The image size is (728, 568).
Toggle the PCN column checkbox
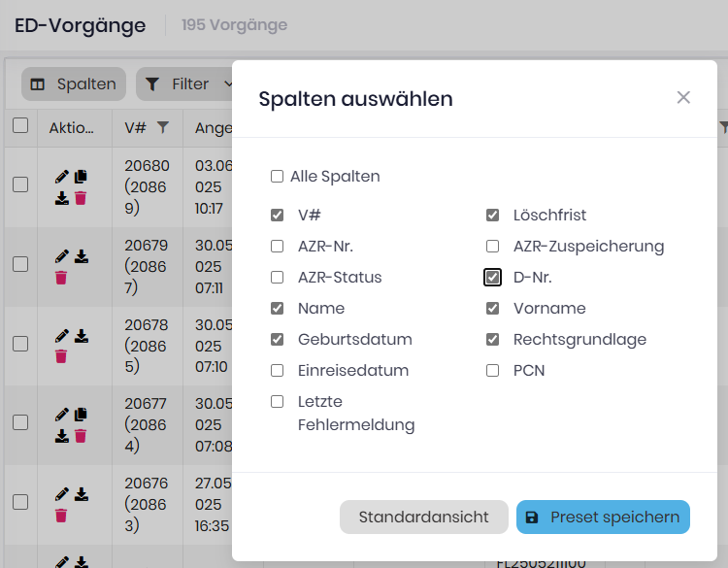click(493, 371)
